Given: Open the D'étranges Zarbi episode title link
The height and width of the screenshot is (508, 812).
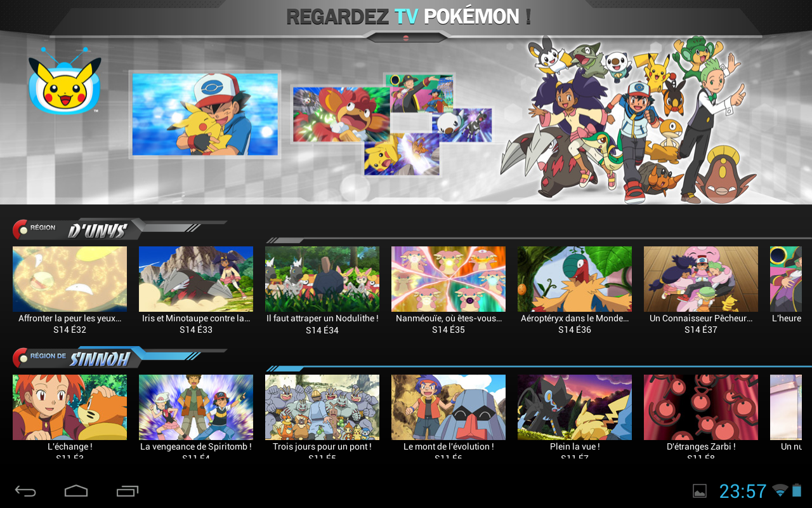Looking at the screenshot, I should pyautogui.click(x=701, y=446).
